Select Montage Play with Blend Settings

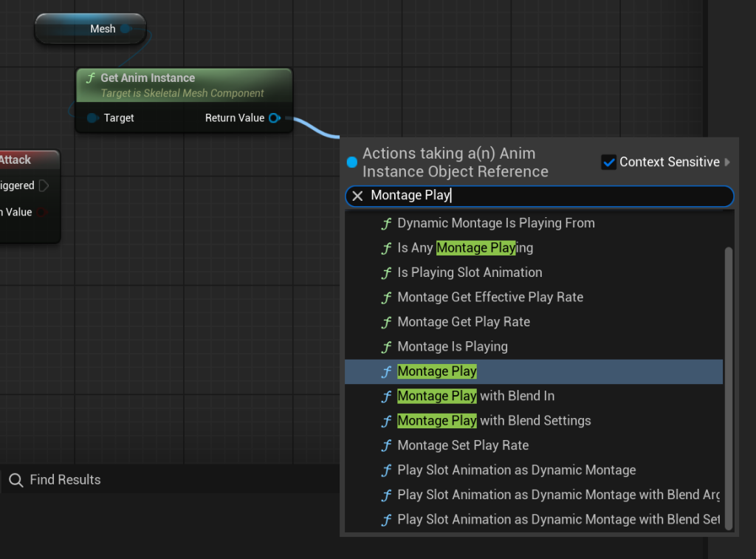coord(534,421)
